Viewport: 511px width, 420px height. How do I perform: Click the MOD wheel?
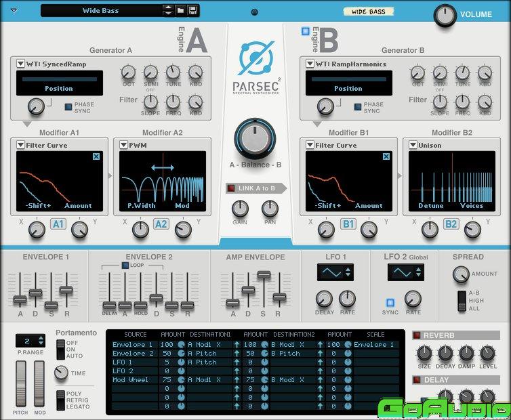click(39, 384)
